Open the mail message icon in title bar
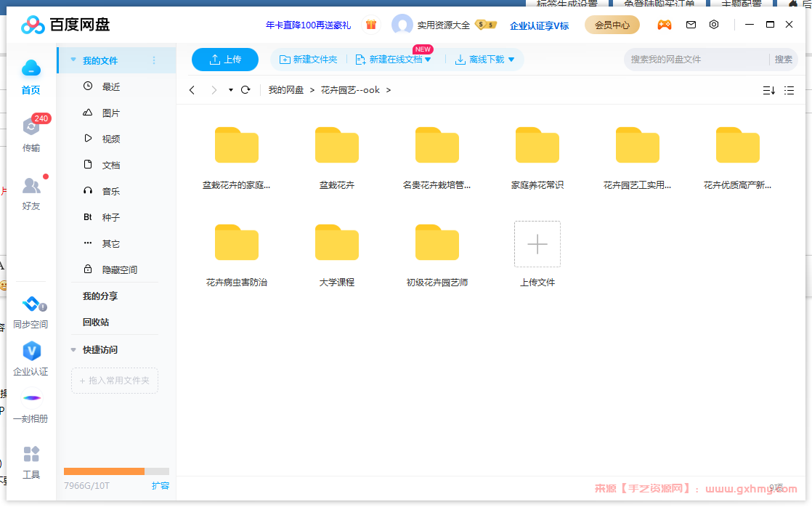Image resolution: width=812 pixels, height=507 pixels. [x=691, y=25]
